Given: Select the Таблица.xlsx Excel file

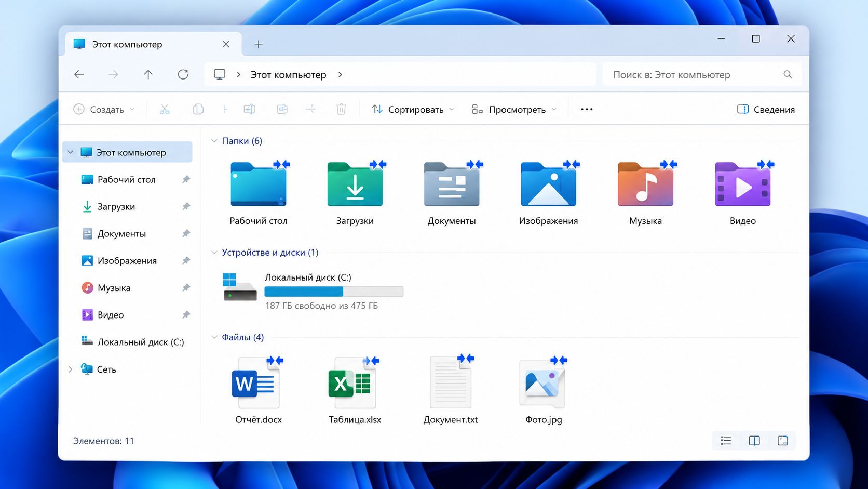Looking at the screenshot, I should pos(353,382).
